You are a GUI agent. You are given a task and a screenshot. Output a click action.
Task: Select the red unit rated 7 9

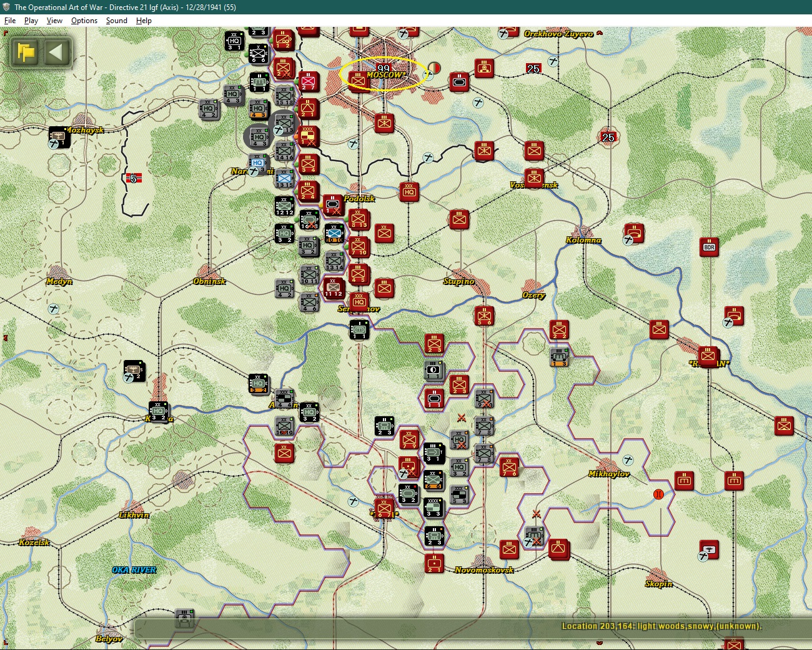pyautogui.click(x=409, y=439)
